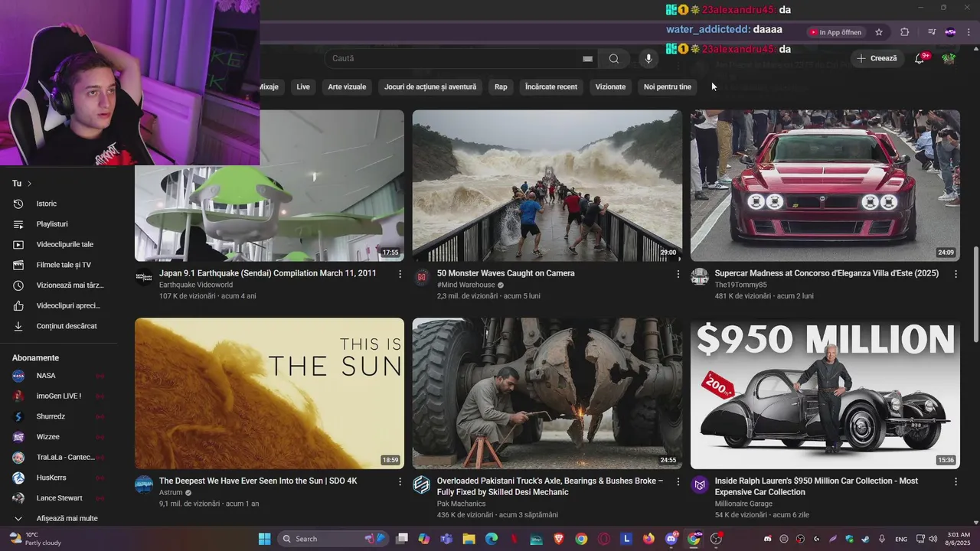The height and width of the screenshot is (551, 980).
Task: Start voice search with microphone icon
Action: (x=648, y=58)
